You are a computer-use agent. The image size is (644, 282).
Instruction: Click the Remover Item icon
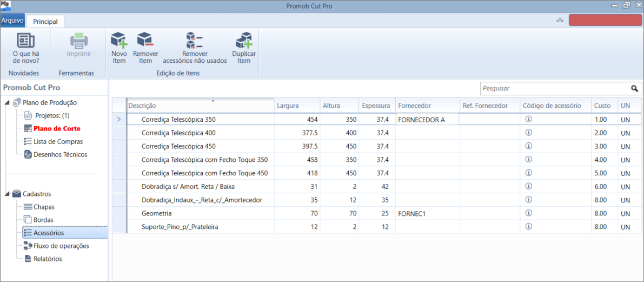coord(145,40)
